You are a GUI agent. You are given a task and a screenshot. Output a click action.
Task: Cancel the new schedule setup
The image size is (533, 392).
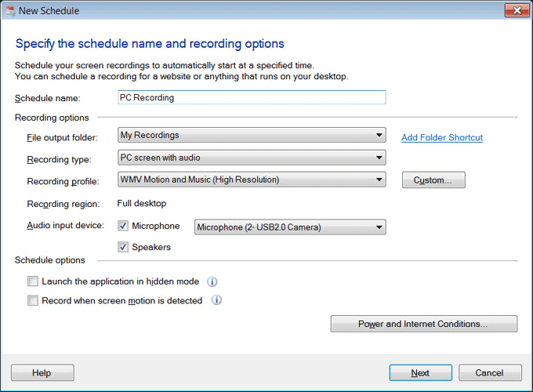490,373
